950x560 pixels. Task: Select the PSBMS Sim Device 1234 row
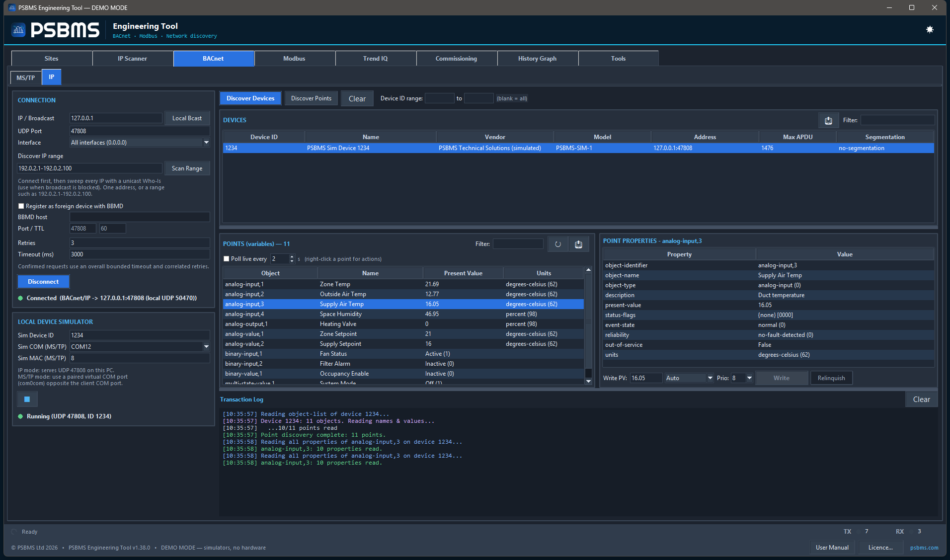[x=578, y=148]
